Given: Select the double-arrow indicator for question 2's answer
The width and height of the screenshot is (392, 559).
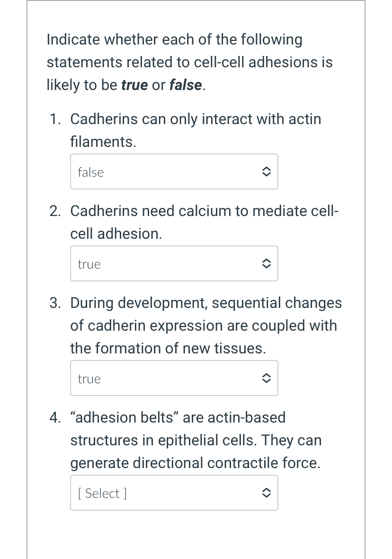Looking at the screenshot, I should (267, 263).
